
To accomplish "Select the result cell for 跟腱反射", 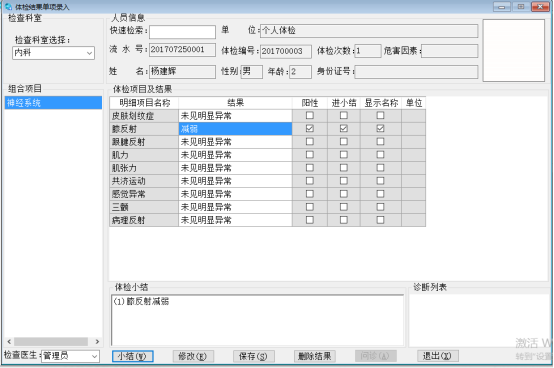I will pyautogui.click(x=235, y=142).
